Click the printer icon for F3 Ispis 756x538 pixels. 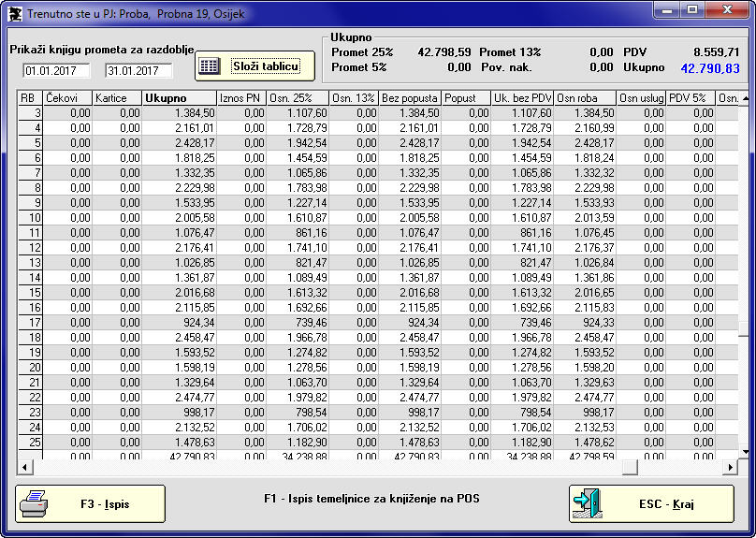[35, 503]
